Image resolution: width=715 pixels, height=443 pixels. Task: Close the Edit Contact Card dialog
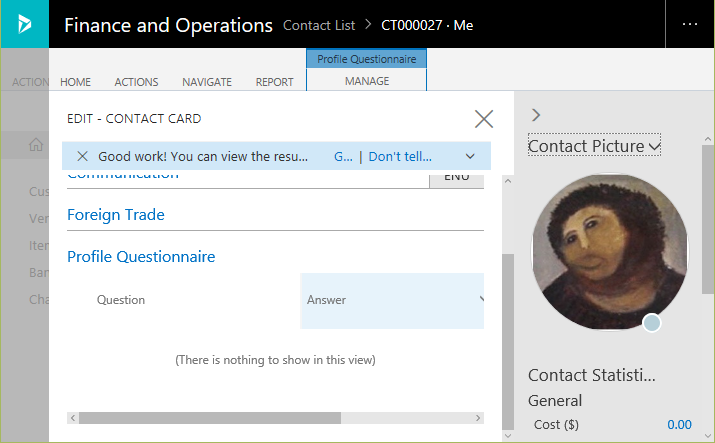click(484, 119)
